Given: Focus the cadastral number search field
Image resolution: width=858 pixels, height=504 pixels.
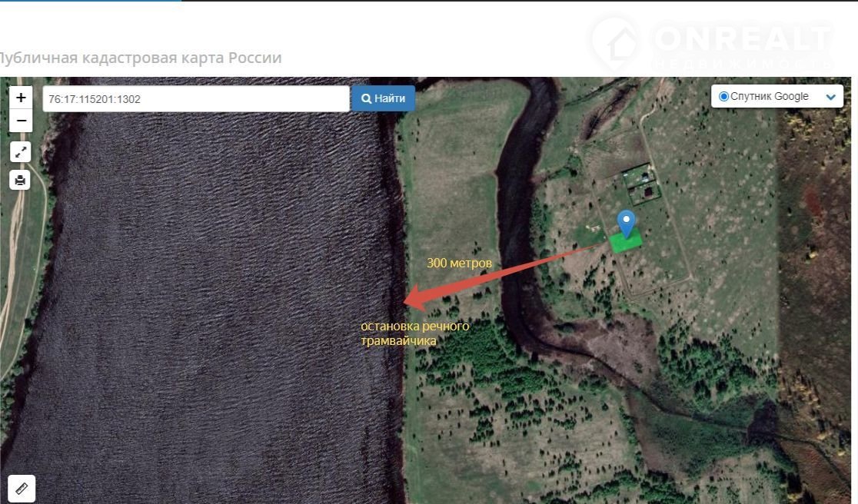Looking at the screenshot, I should (x=196, y=99).
